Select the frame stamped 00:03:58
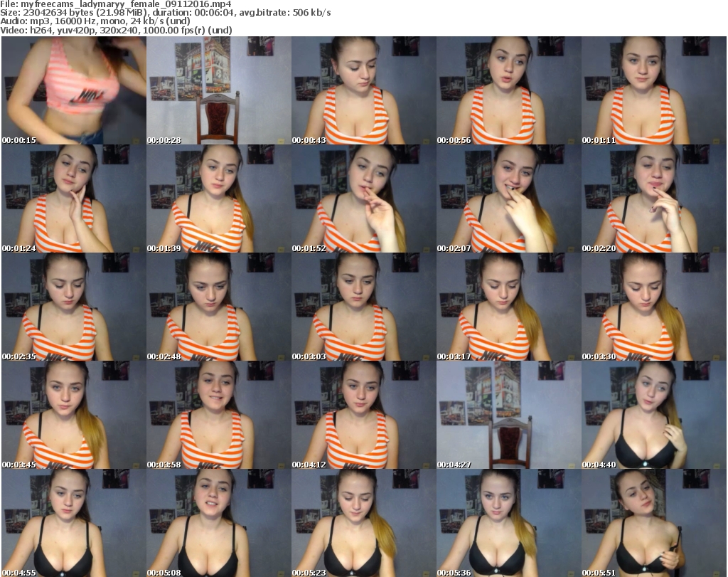Image resolution: width=728 pixels, height=577 pixels. [x=219, y=415]
